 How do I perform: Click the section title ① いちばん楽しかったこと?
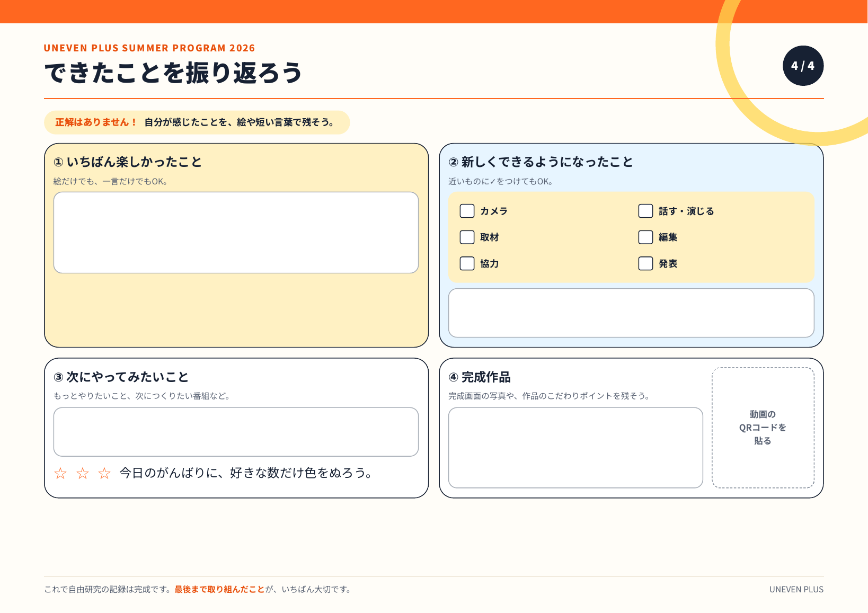click(128, 162)
